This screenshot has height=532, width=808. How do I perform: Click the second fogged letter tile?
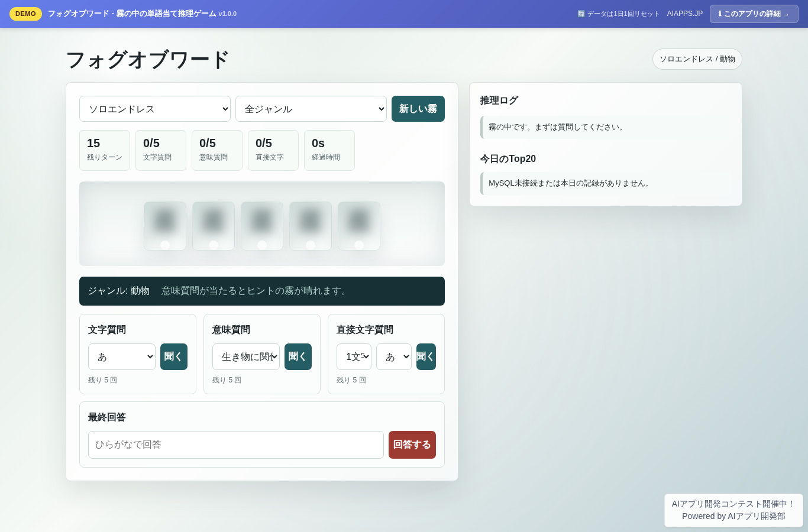214,226
